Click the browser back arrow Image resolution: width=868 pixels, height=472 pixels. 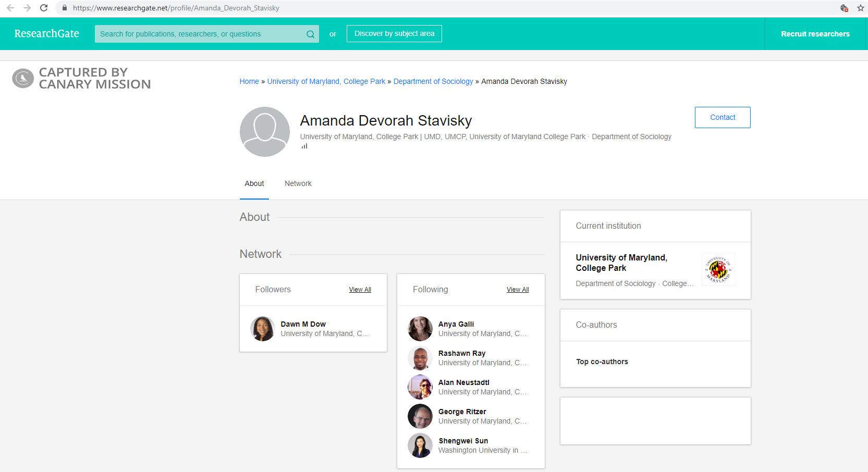[10, 8]
